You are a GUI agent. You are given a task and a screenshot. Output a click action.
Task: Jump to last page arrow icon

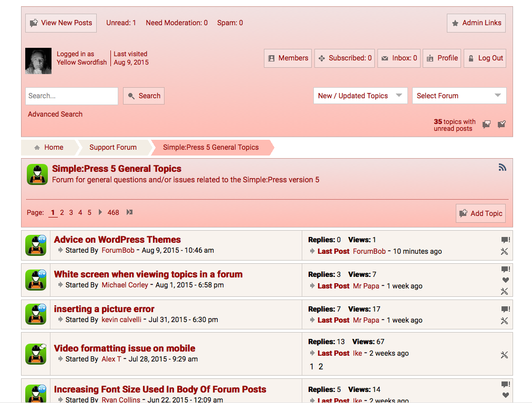(129, 212)
